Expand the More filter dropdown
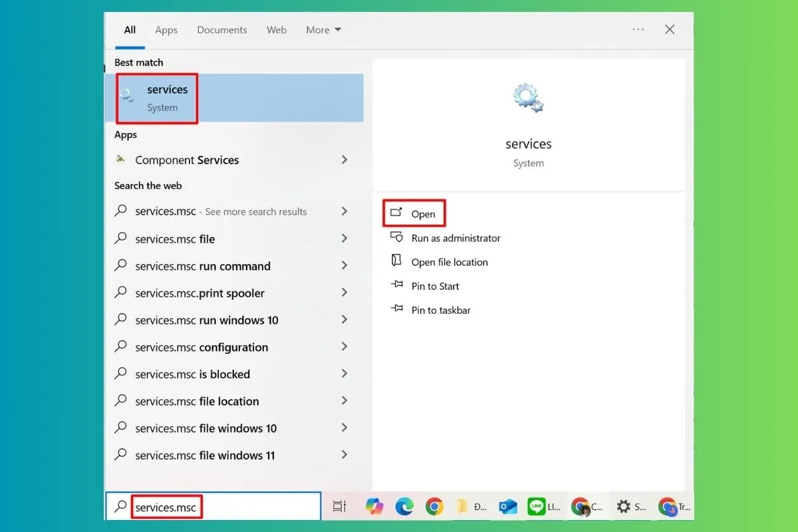Image resolution: width=798 pixels, height=532 pixels. coord(324,30)
